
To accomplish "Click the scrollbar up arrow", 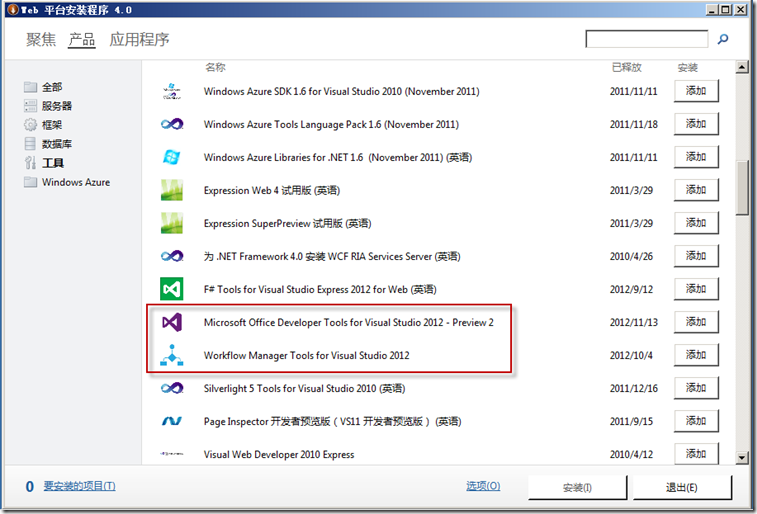I will click(742, 67).
